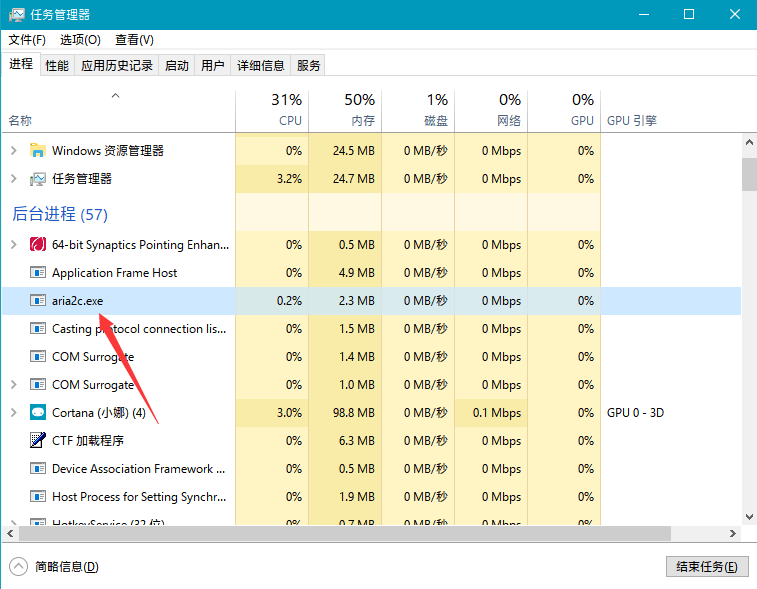
Task: Open the 查看(V) menu
Action: (134, 40)
